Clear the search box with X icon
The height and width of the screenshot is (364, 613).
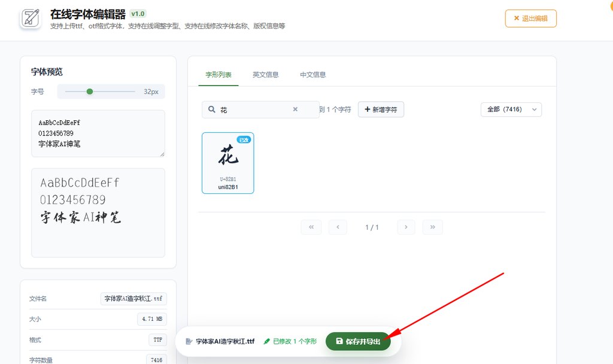[x=295, y=110]
